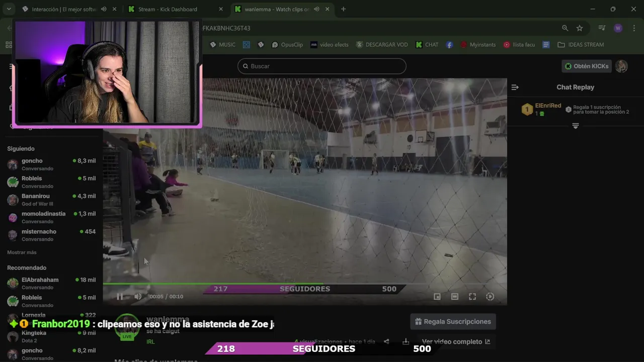Open wanlemma LIVE avatar
Viewport: 644px width, 362px height.
[x=127, y=328]
